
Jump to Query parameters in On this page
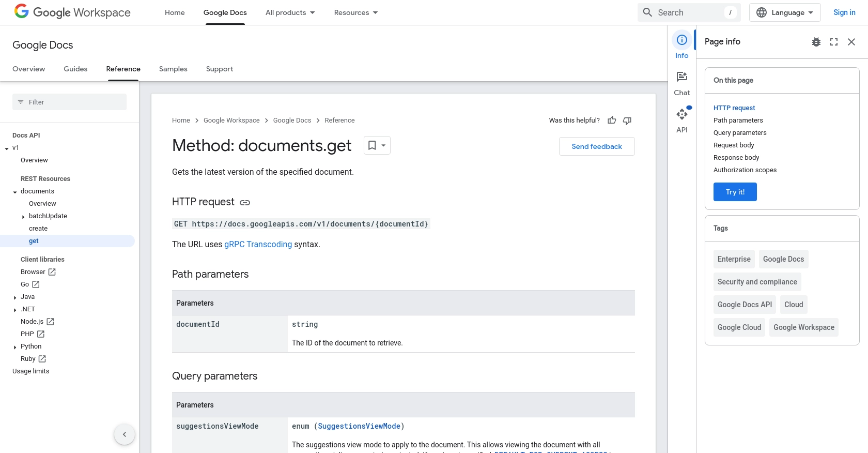[740, 133]
